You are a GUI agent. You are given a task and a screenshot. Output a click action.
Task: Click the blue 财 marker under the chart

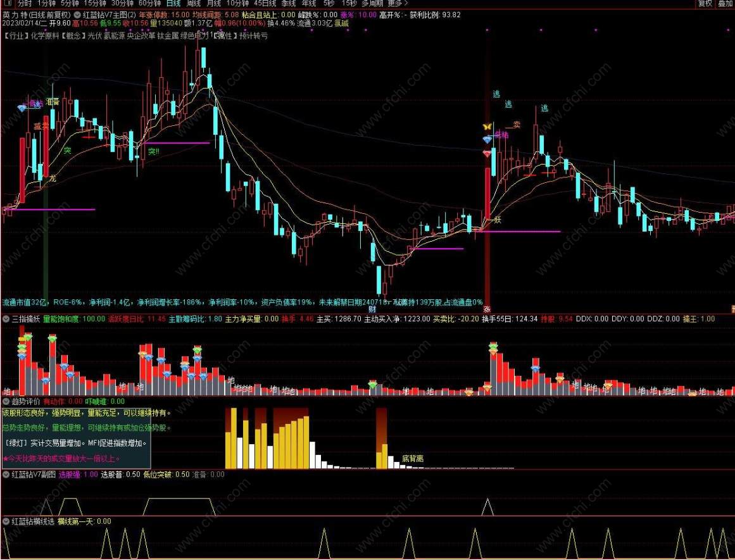tap(372, 309)
